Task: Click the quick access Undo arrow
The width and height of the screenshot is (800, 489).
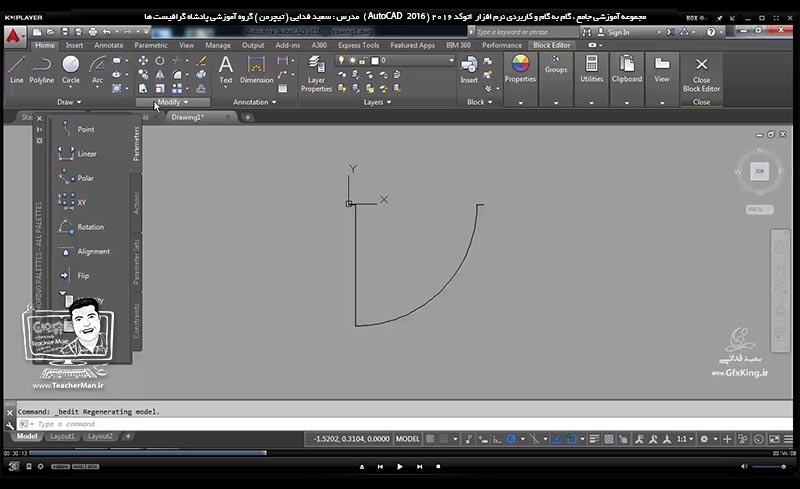Action: click(107, 32)
